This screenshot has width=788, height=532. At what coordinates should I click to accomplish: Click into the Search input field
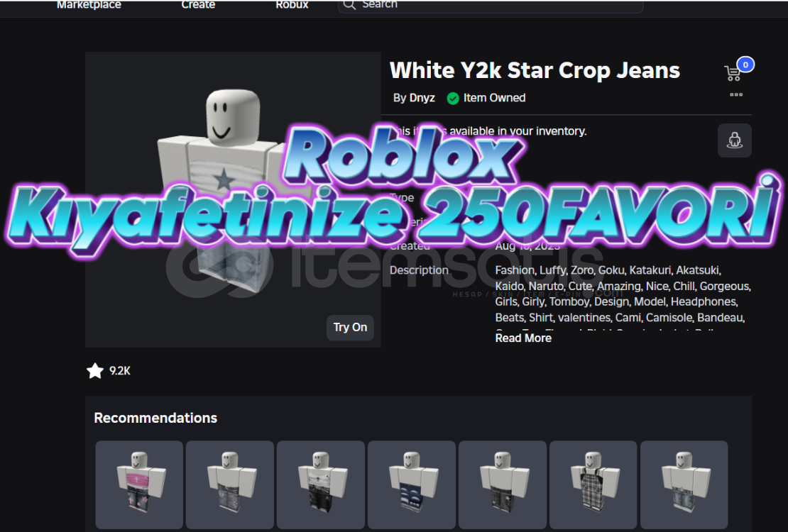[491, 5]
